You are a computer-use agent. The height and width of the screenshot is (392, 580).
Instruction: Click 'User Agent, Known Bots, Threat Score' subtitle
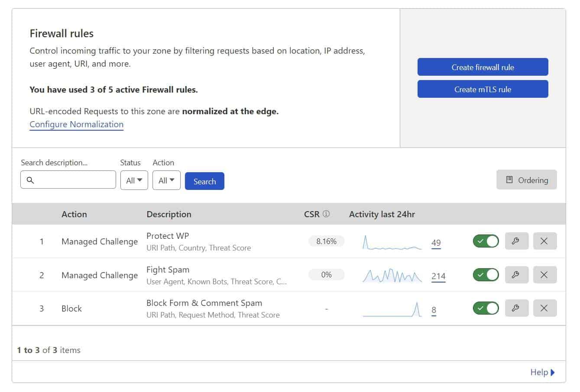tap(217, 282)
